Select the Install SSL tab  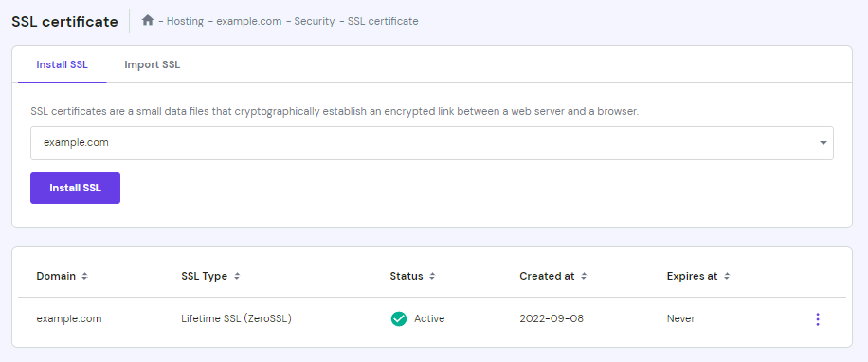(62, 64)
